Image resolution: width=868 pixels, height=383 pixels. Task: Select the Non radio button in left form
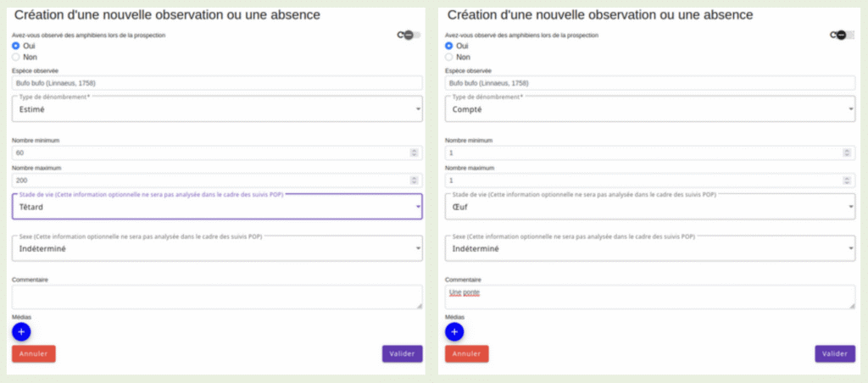pos(15,57)
